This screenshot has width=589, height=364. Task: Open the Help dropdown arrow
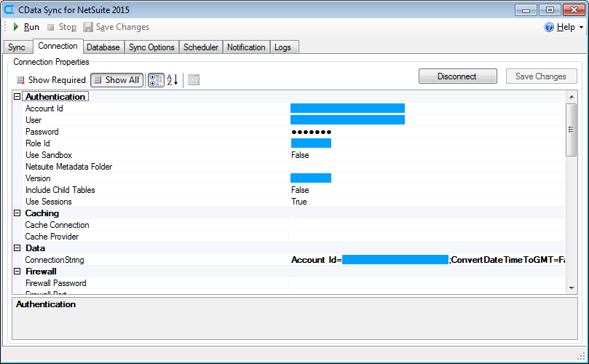tap(581, 28)
